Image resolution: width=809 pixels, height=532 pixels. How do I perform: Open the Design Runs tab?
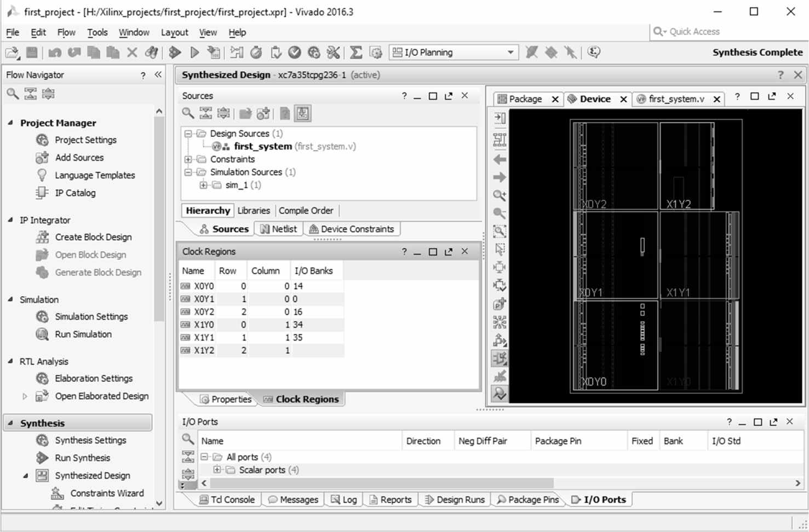[455, 500]
